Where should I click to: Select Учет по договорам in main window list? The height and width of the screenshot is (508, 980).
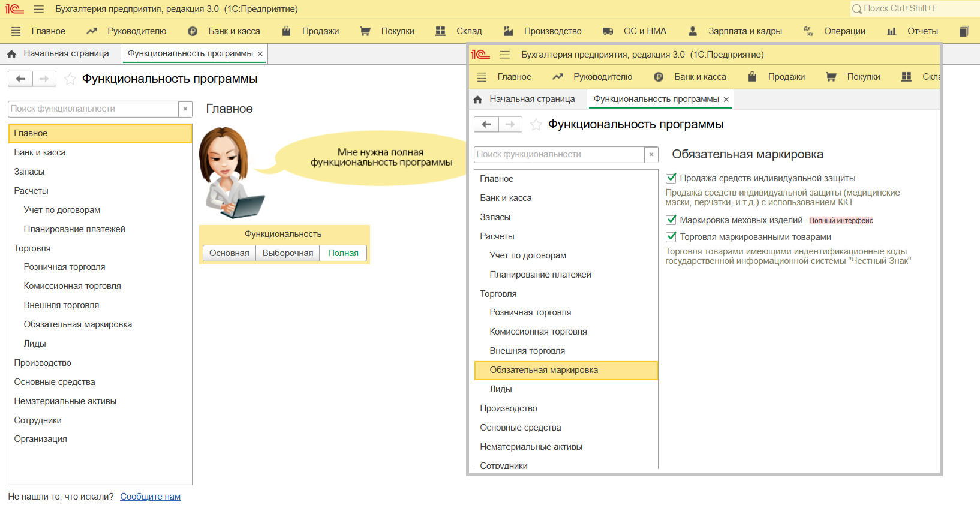click(x=100, y=210)
